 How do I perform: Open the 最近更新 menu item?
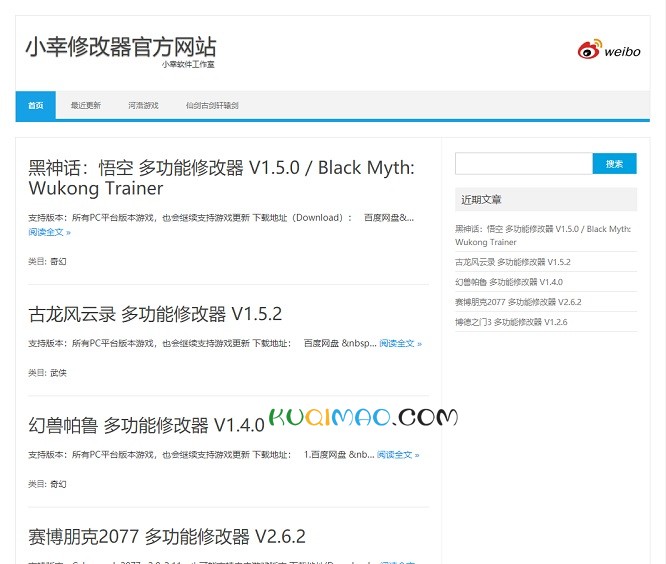[86, 105]
